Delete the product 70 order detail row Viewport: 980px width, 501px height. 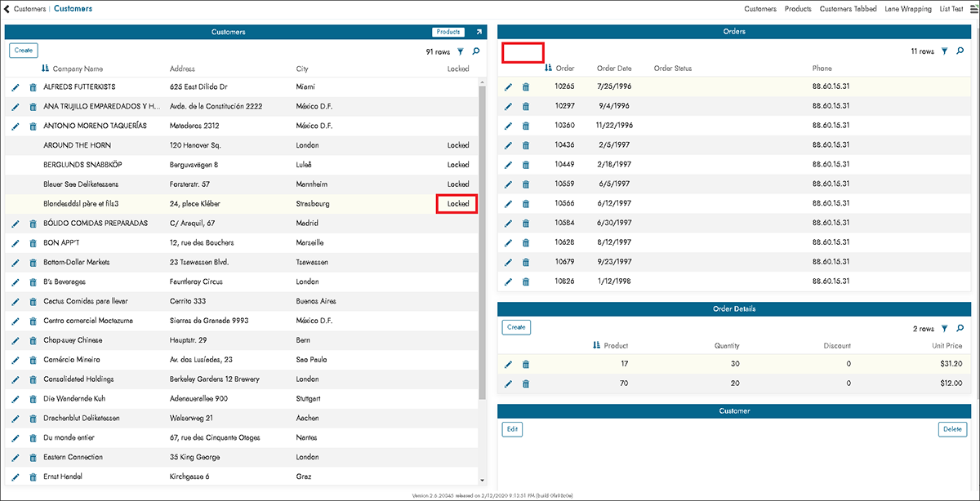(526, 384)
